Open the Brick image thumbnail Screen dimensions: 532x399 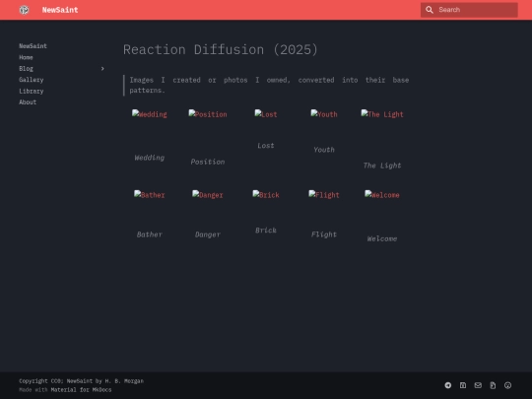pos(266,195)
